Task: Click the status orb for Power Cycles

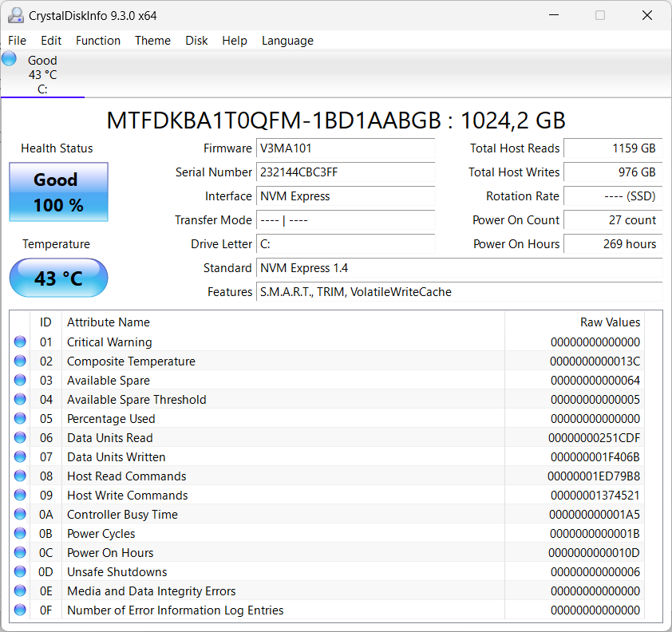Action: point(20,534)
